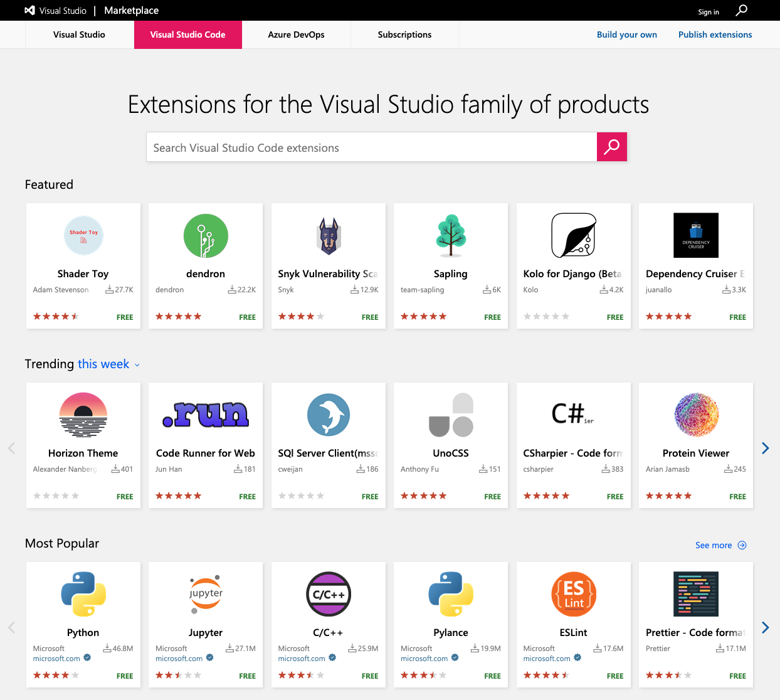The height and width of the screenshot is (700, 780).
Task: Click the Dependency Cruiser title text
Action: click(x=695, y=273)
